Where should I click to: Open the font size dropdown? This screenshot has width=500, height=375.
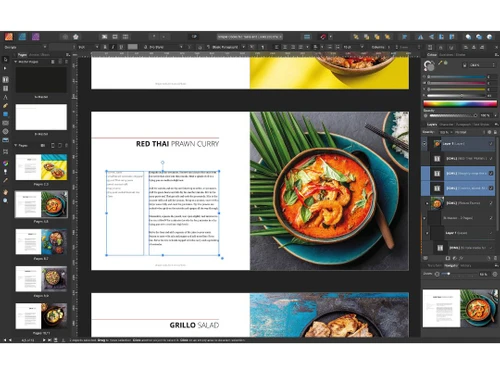[x=88, y=47]
